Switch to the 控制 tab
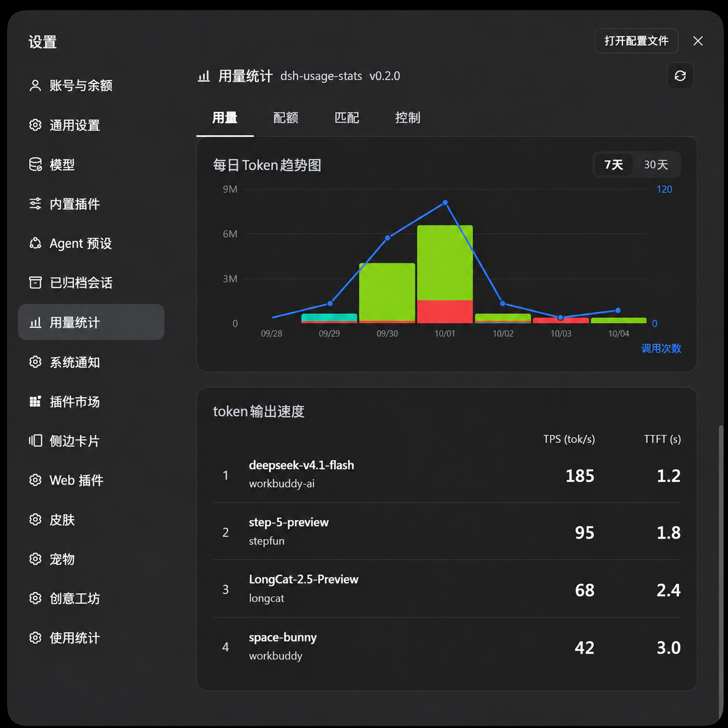This screenshot has height=728, width=728. (x=408, y=118)
